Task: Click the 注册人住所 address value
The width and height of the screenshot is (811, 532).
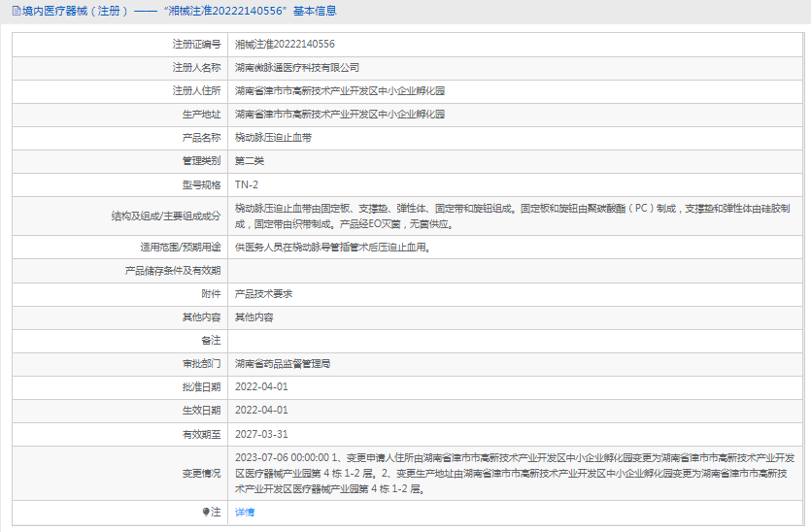Action: click(x=340, y=91)
